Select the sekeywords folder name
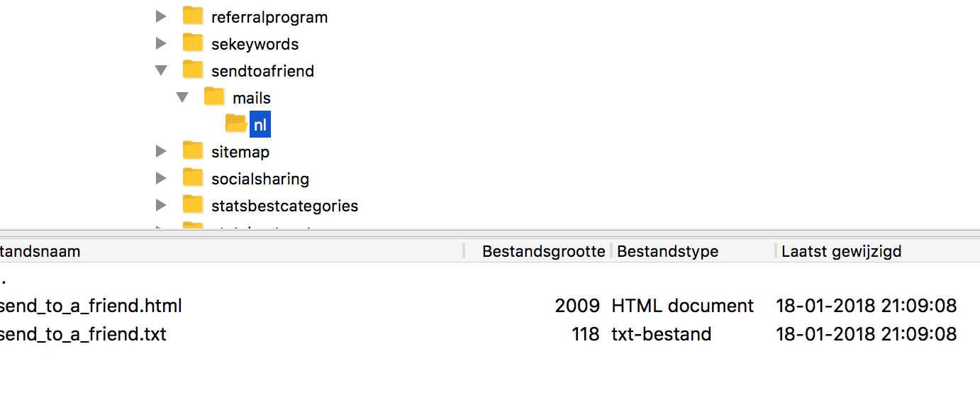 255,44
